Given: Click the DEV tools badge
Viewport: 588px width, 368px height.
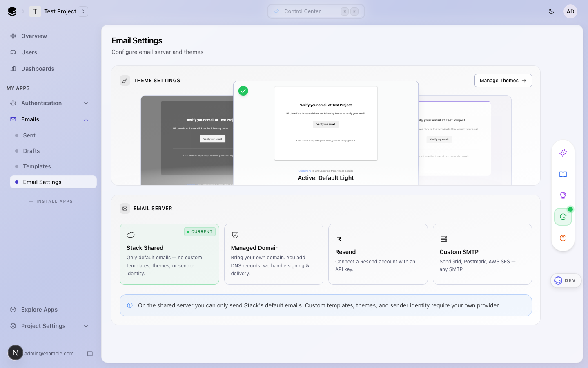Looking at the screenshot, I should pos(566,280).
